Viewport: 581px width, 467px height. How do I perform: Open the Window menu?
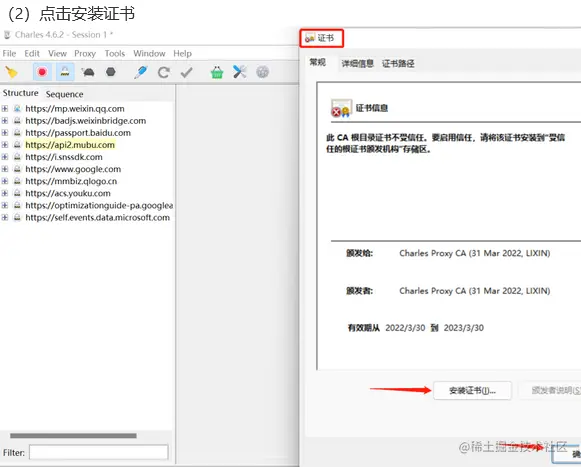149,53
